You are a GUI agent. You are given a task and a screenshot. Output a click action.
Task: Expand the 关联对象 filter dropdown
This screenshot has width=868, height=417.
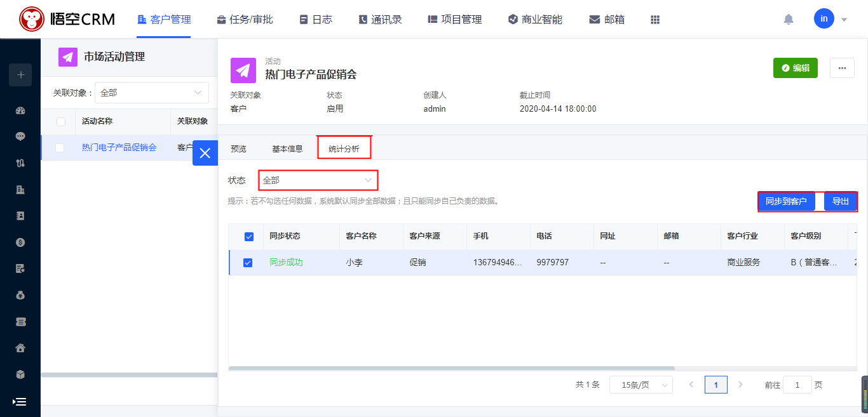coord(151,93)
